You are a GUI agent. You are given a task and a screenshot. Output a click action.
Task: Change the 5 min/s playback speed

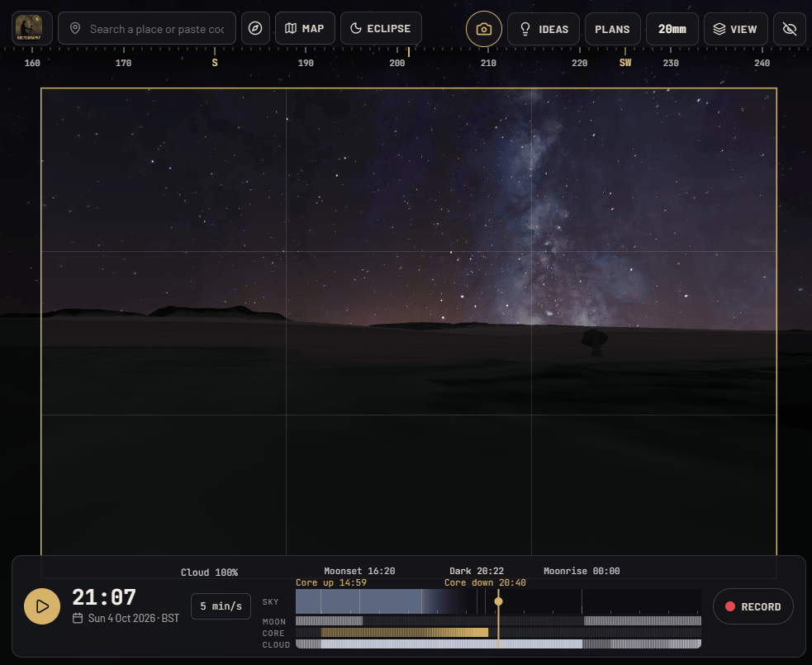pyautogui.click(x=221, y=606)
